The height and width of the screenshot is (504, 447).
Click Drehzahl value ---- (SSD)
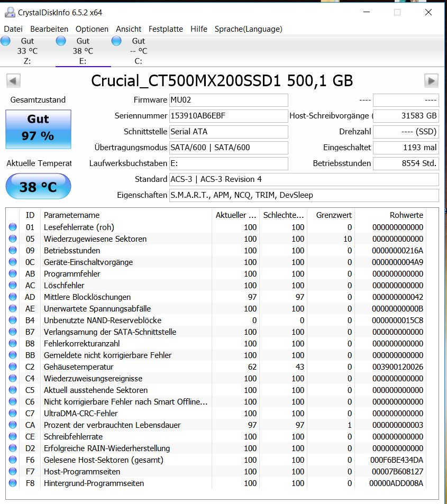pos(406,132)
